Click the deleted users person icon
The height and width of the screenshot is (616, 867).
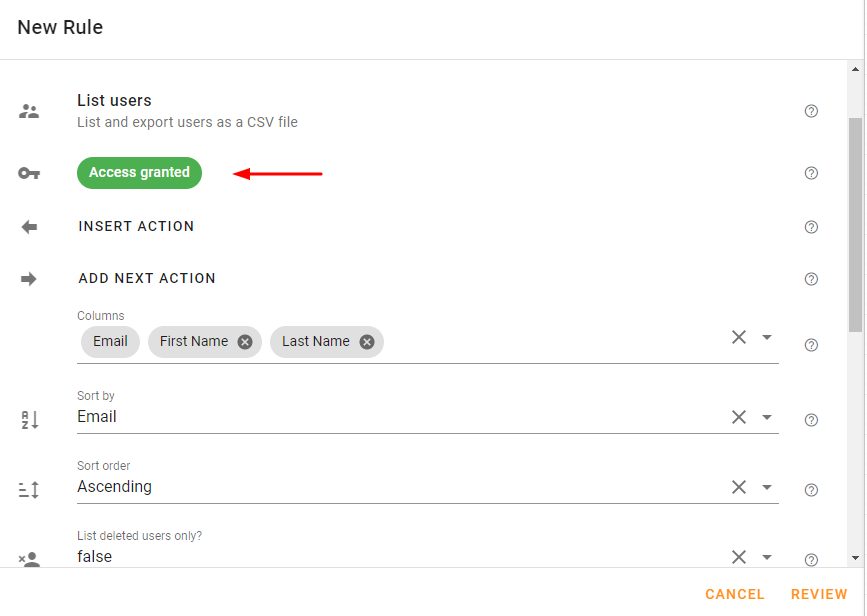coord(29,559)
